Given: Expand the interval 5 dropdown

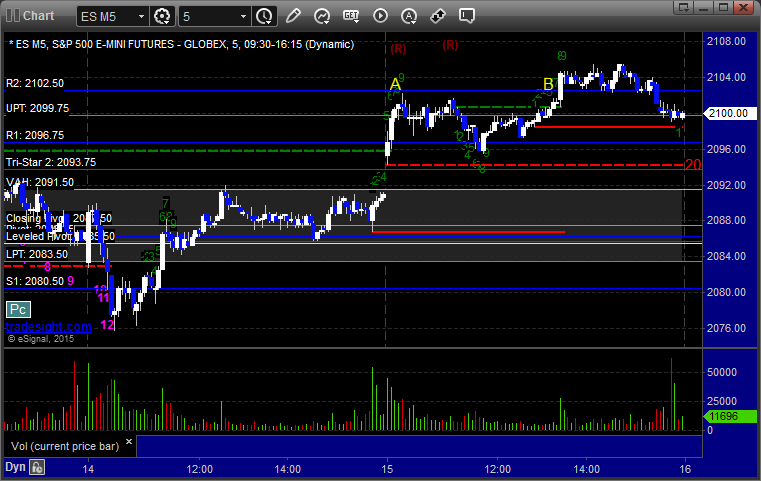Looking at the screenshot, I should 244,17.
